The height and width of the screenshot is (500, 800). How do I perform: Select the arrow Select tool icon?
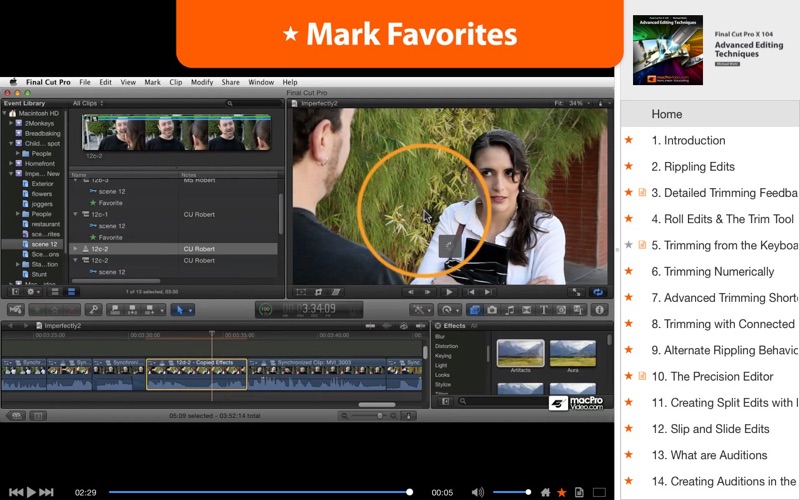[179, 310]
